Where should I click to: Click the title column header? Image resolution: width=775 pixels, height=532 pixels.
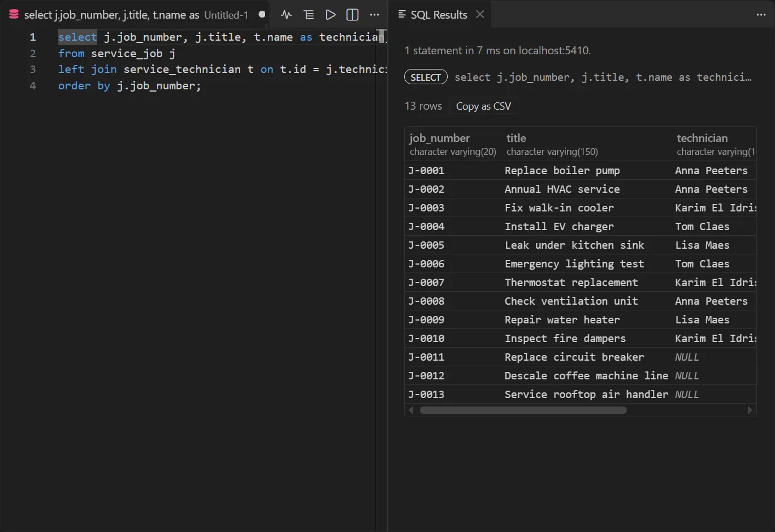pos(587,144)
